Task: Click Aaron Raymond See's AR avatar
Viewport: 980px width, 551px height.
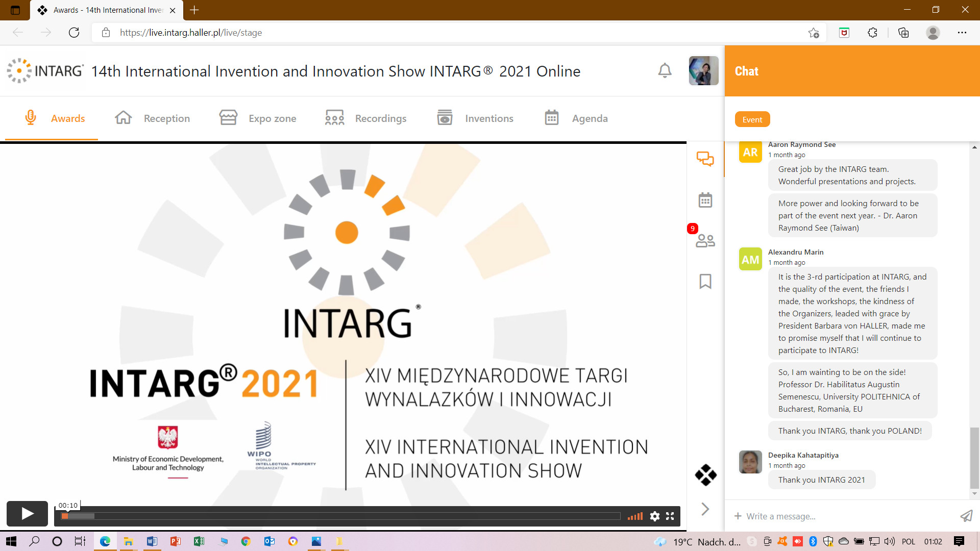Action: pos(750,152)
